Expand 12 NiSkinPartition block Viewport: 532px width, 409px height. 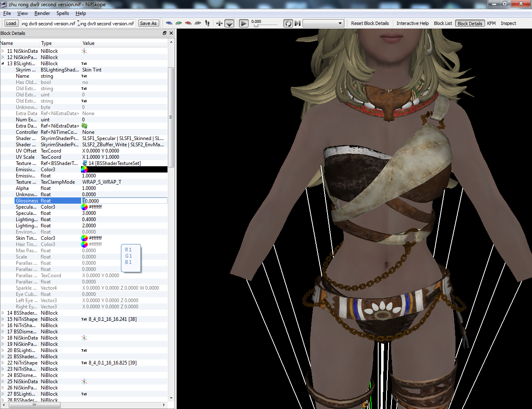pyautogui.click(x=3, y=57)
